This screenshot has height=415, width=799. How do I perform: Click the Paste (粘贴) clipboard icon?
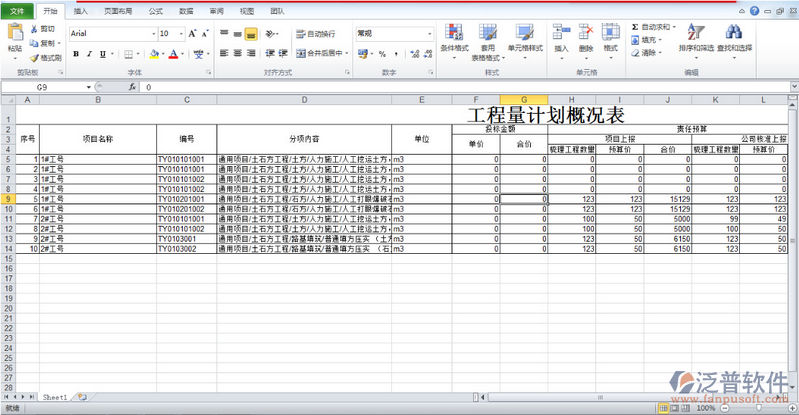click(x=14, y=36)
